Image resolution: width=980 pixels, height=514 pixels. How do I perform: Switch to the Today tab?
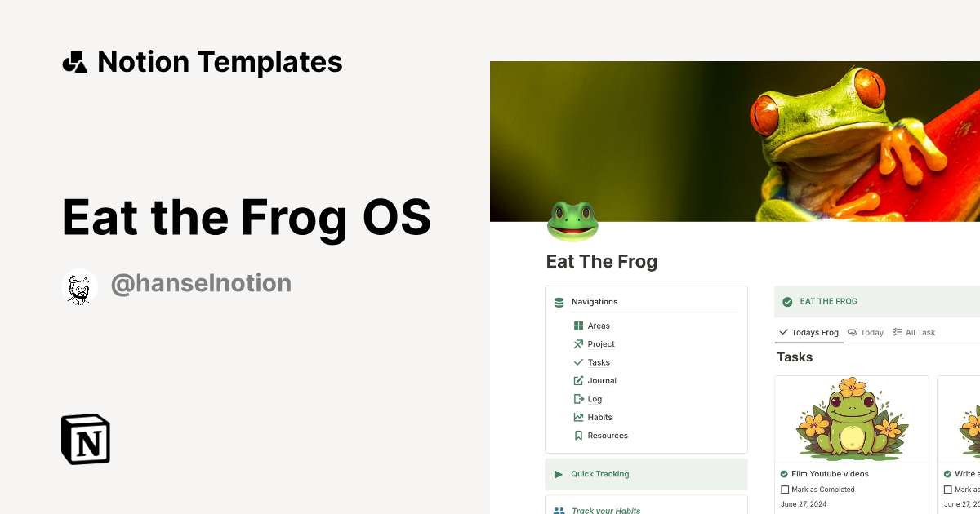coord(866,332)
